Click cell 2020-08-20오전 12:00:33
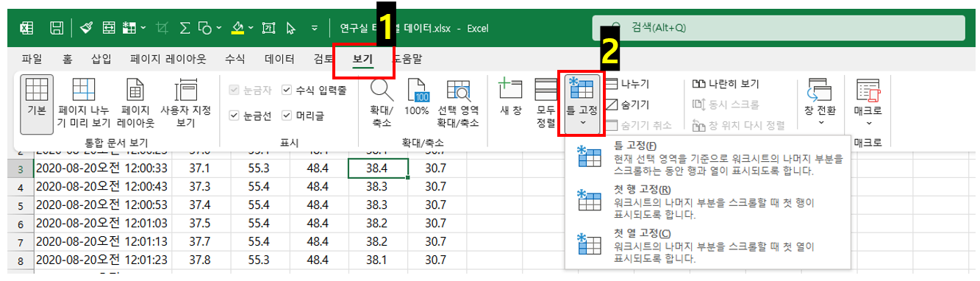 point(102,168)
